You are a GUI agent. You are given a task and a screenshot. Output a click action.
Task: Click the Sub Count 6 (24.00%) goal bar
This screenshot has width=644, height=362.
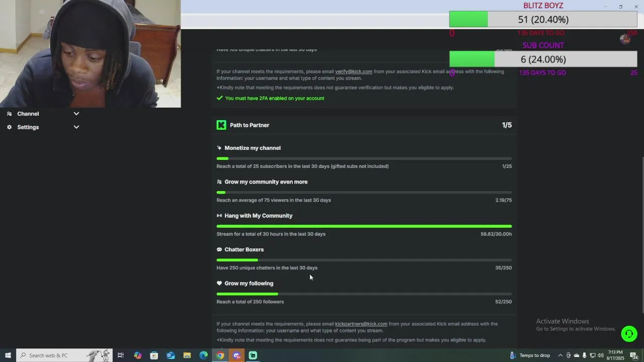coord(543,59)
